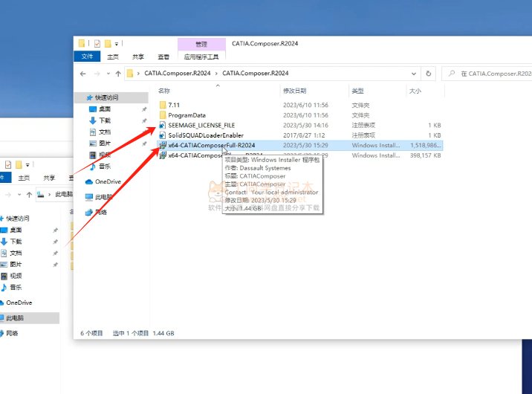Open the 7.11 folder

174,106
